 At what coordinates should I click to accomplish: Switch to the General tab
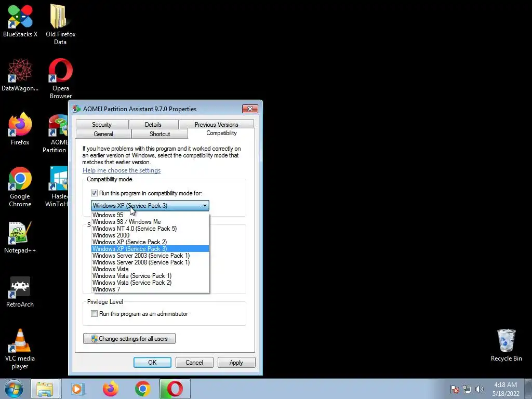pos(103,134)
